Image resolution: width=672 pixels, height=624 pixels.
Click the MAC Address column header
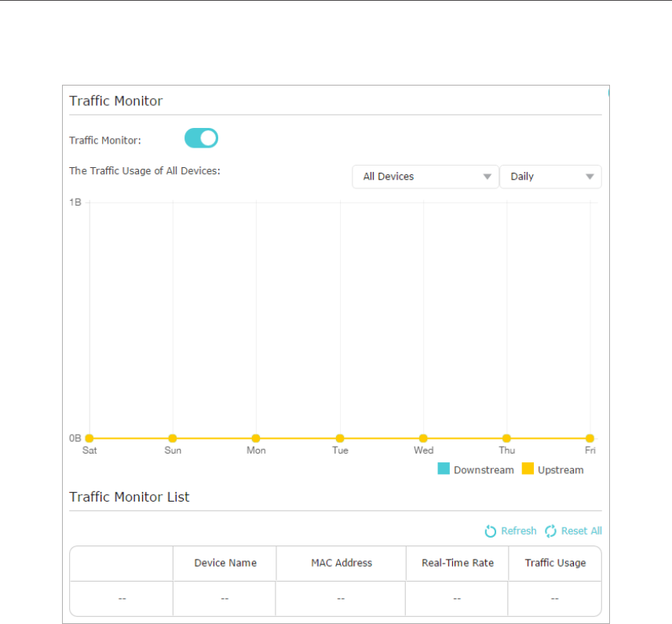click(x=341, y=563)
